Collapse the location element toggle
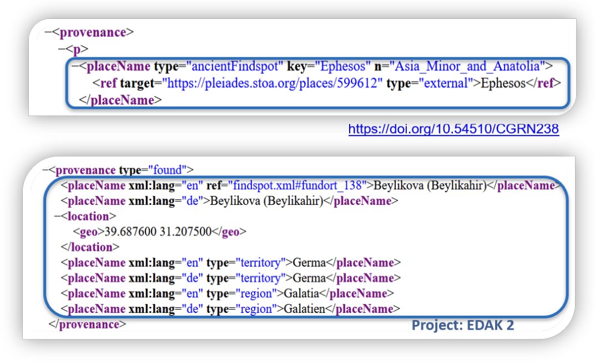 tap(57, 216)
